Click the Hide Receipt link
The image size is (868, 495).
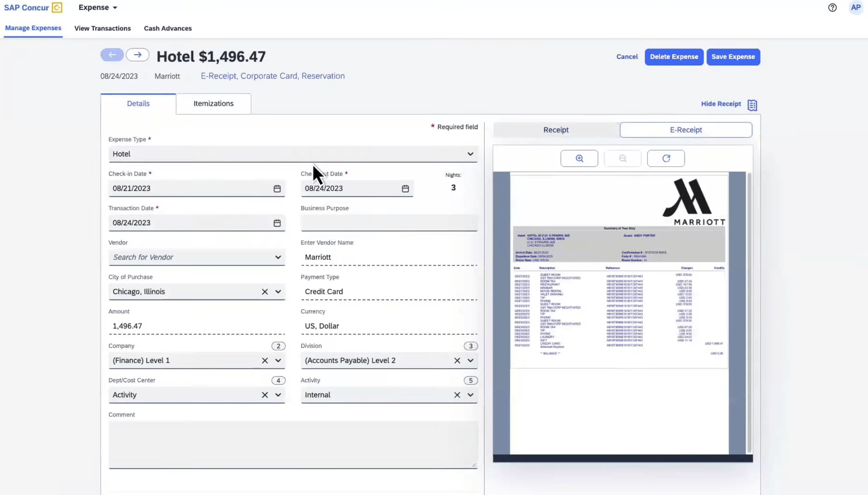721,103
